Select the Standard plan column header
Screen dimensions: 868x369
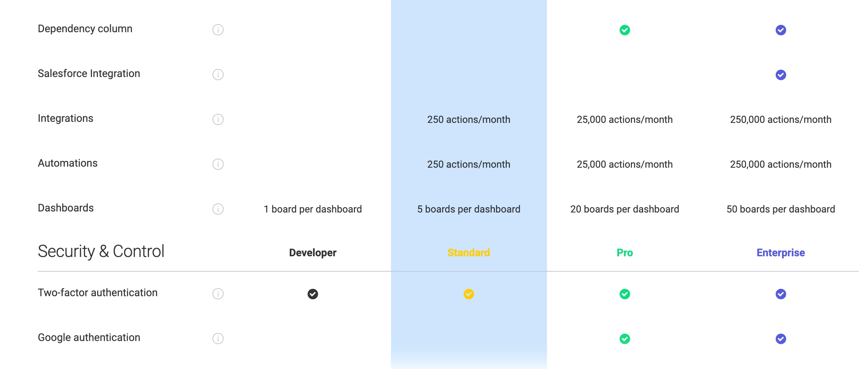coord(469,252)
